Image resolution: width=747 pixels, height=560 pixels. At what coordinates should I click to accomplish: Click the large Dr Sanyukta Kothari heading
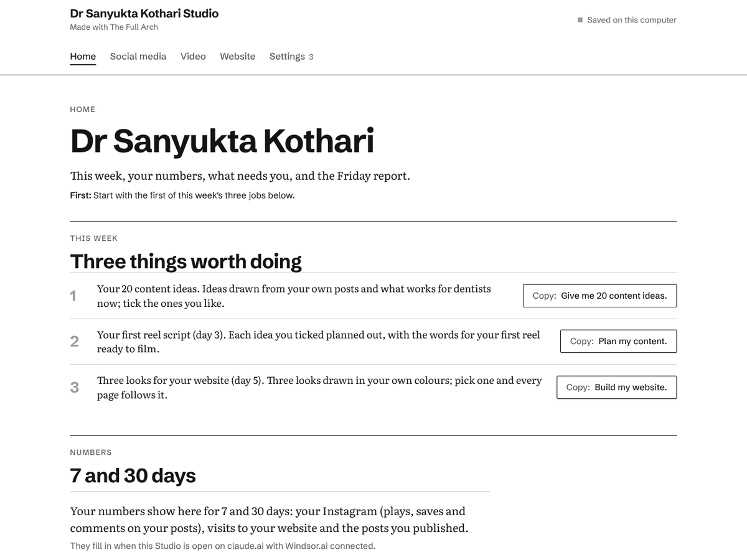pyautogui.click(x=222, y=141)
